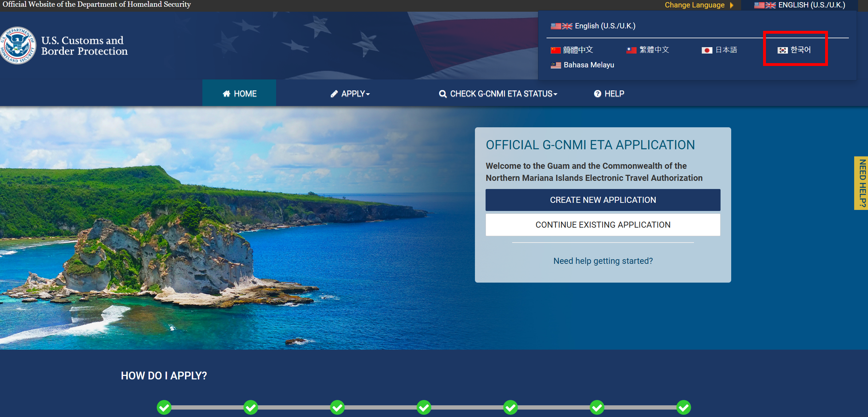Follow Need help getting started link
Viewport: 868px width, 417px height.
click(x=603, y=261)
